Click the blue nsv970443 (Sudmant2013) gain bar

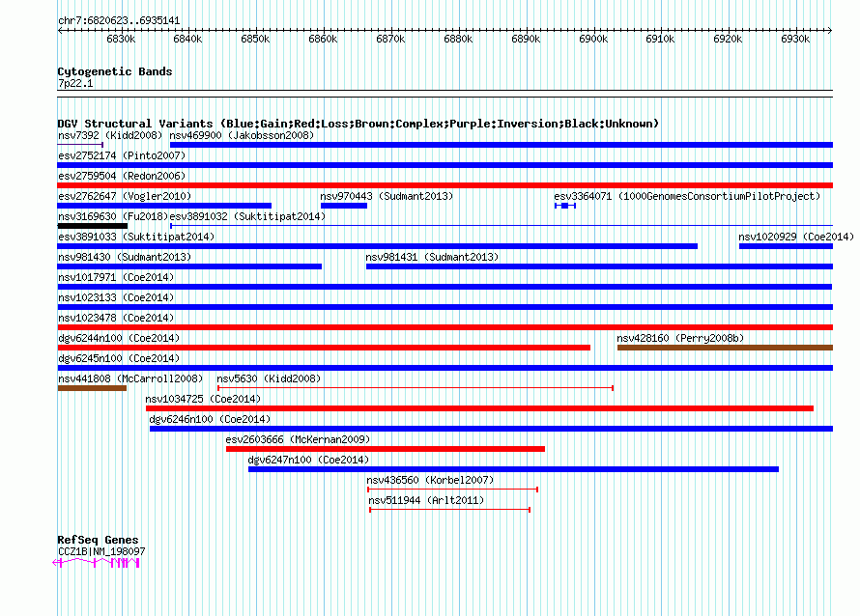(343, 206)
